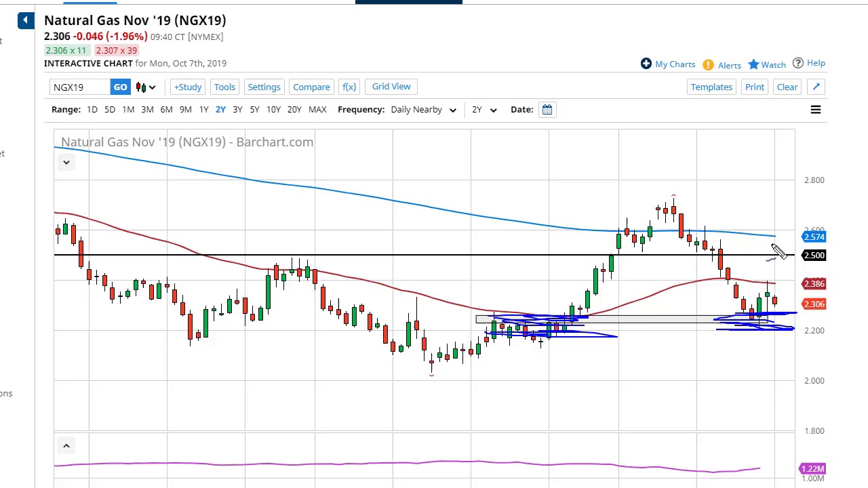868x488 pixels.
Task: Click the Watch link
Action: pyautogui.click(x=773, y=65)
